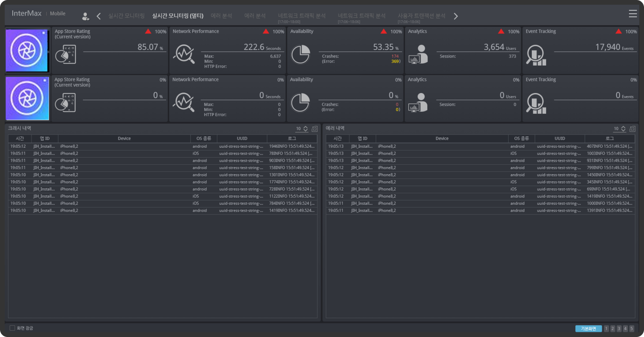Open the row count stepper in 크래시 내역
The image size is (644, 337).
click(x=305, y=129)
